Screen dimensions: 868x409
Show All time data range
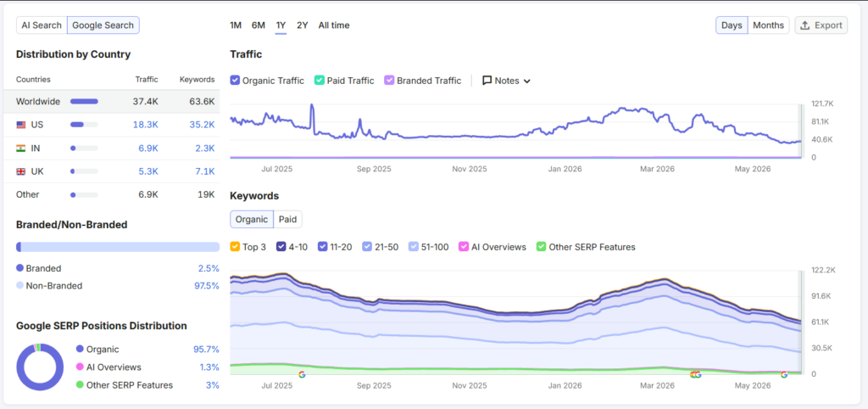pos(334,25)
